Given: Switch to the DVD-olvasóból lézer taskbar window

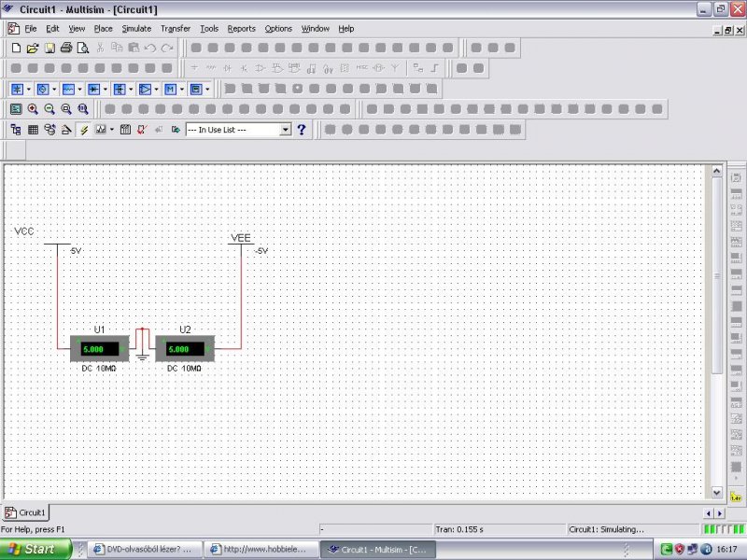Looking at the screenshot, I should [146, 549].
